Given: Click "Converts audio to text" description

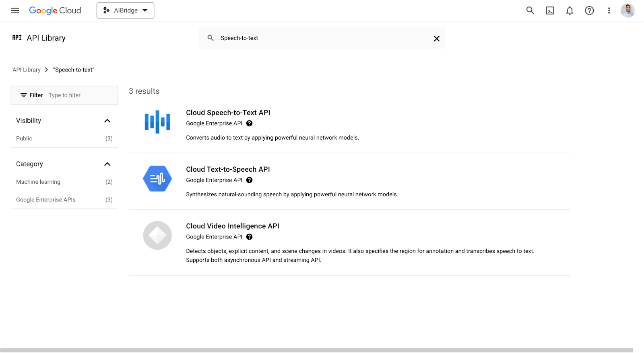Looking at the screenshot, I should (272, 138).
